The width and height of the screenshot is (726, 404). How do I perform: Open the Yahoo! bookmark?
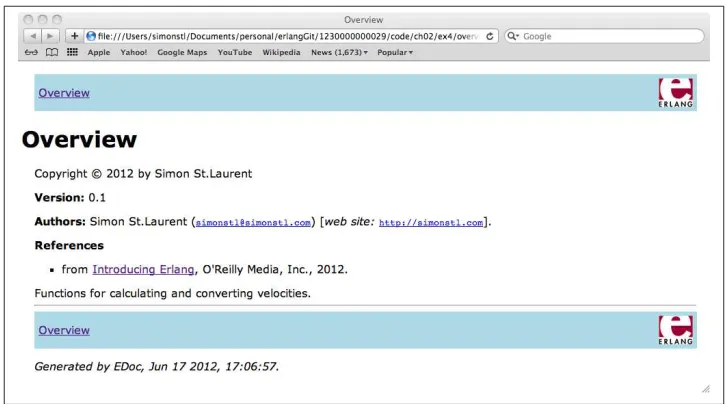(x=134, y=52)
